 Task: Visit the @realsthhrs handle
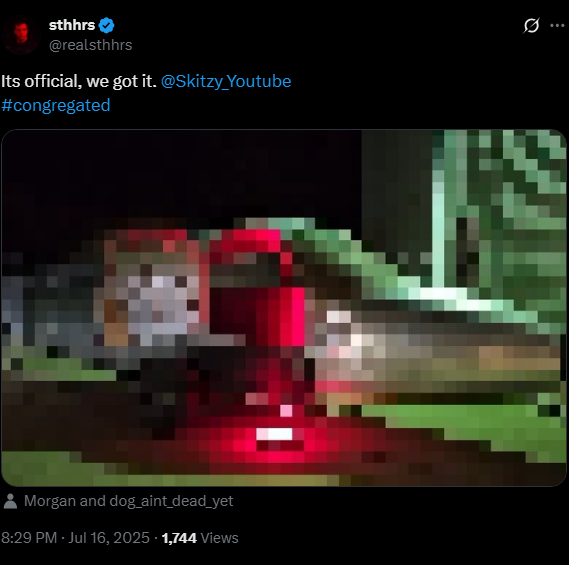click(x=90, y=45)
